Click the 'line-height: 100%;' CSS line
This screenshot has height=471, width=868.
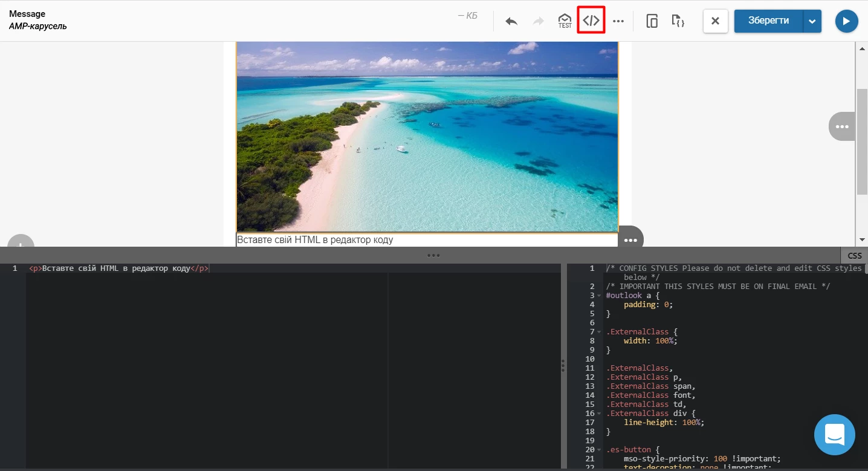[664, 423]
